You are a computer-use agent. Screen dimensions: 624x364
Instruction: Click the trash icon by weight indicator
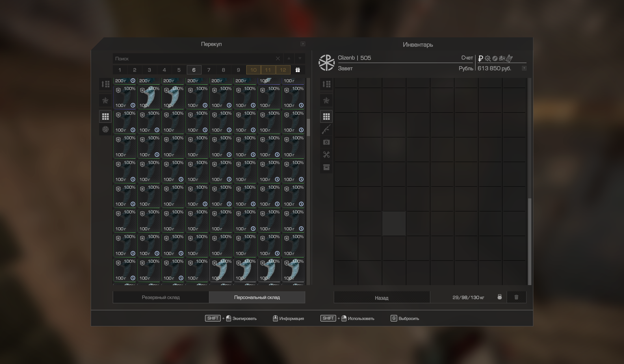tap(516, 297)
